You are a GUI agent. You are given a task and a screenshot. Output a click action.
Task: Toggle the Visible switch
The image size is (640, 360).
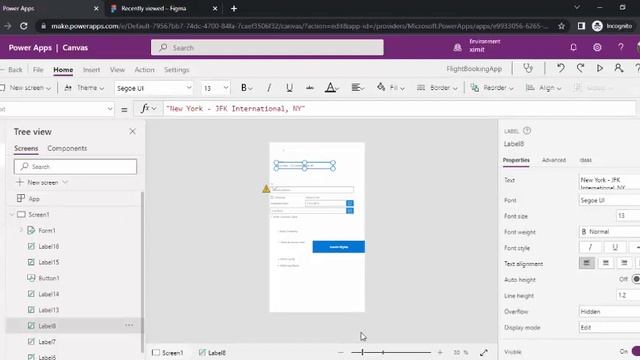[636, 351]
